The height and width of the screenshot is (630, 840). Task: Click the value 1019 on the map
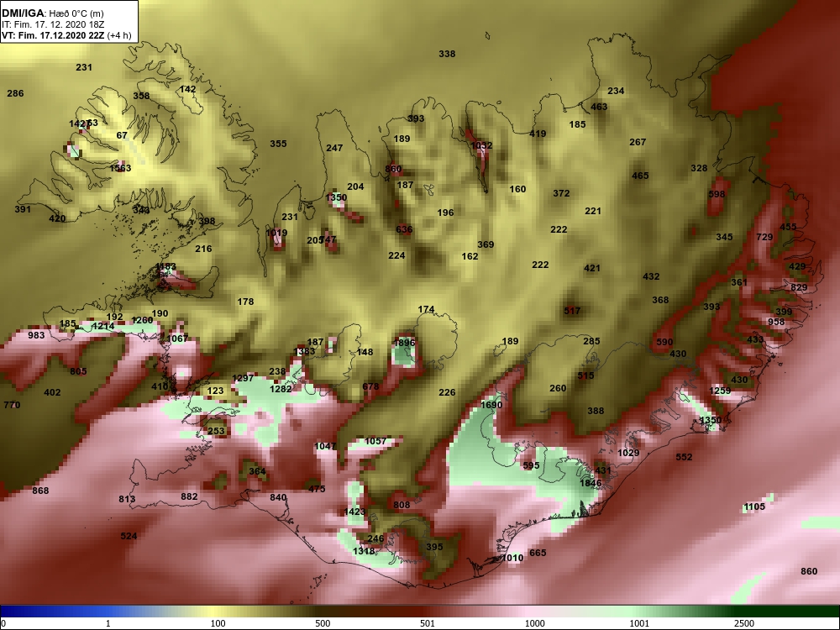pyautogui.click(x=276, y=233)
